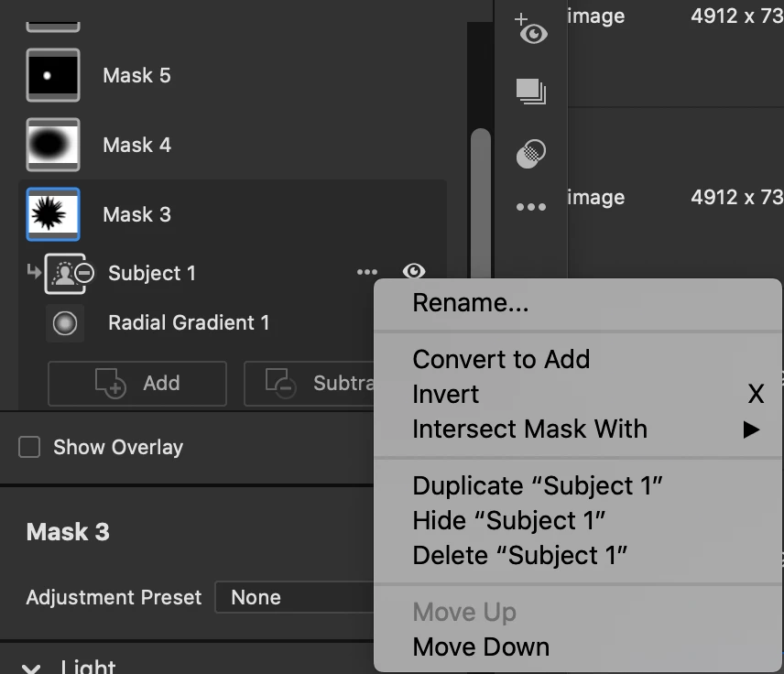Open the Adjustment Preset None dropdown
Image resolution: width=784 pixels, height=674 pixels.
pyautogui.click(x=295, y=597)
